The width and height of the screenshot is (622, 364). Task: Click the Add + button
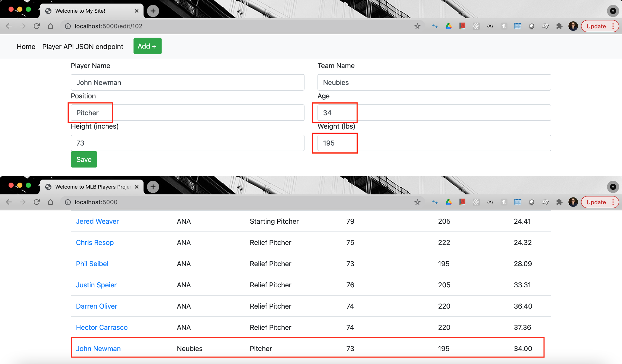[x=147, y=46]
